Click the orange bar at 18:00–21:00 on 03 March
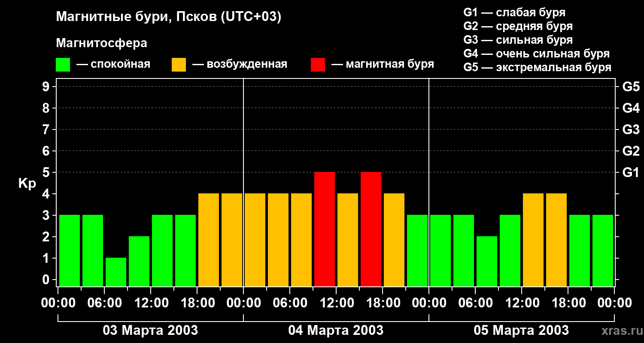Viewport: 644px width, 343px height. tap(209, 240)
